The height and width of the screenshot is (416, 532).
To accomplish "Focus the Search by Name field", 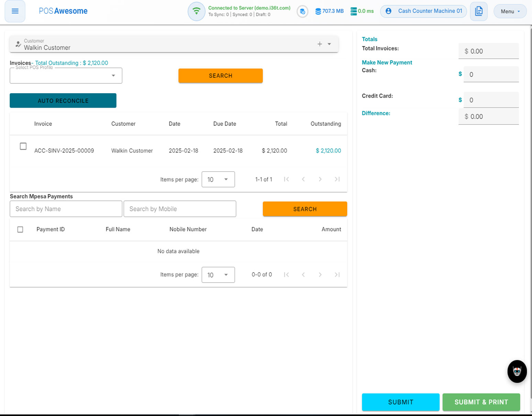I will [66, 209].
